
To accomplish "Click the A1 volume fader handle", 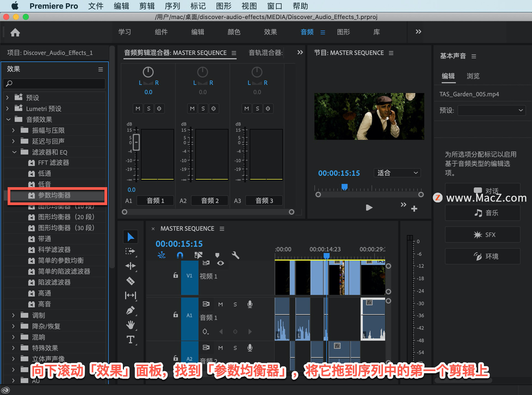I will [136, 142].
